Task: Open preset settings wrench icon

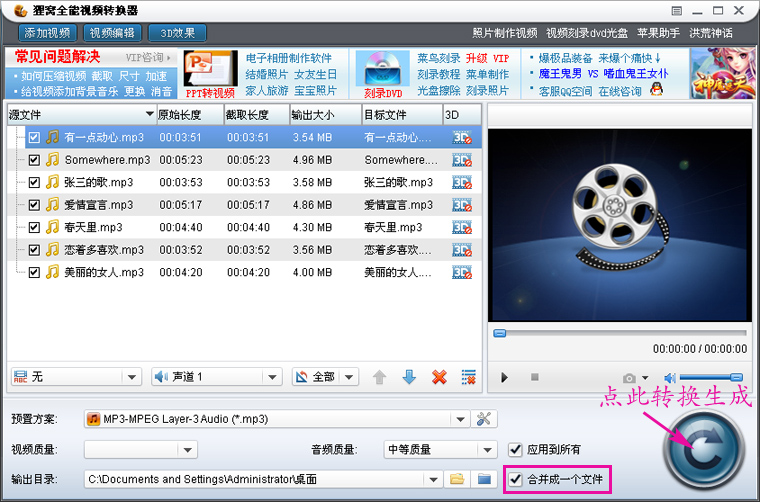Action: click(x=484, y=419)
